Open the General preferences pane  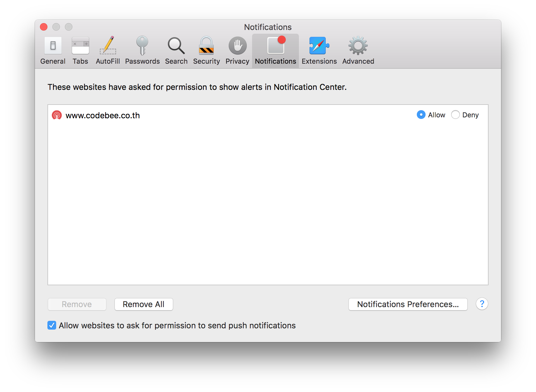point(53,51)
